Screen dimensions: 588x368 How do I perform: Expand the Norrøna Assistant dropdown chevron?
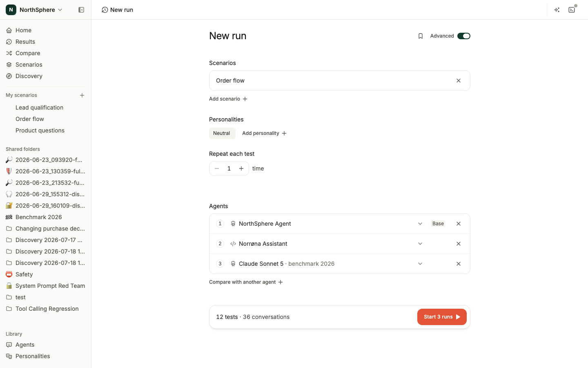coord(420,244)
